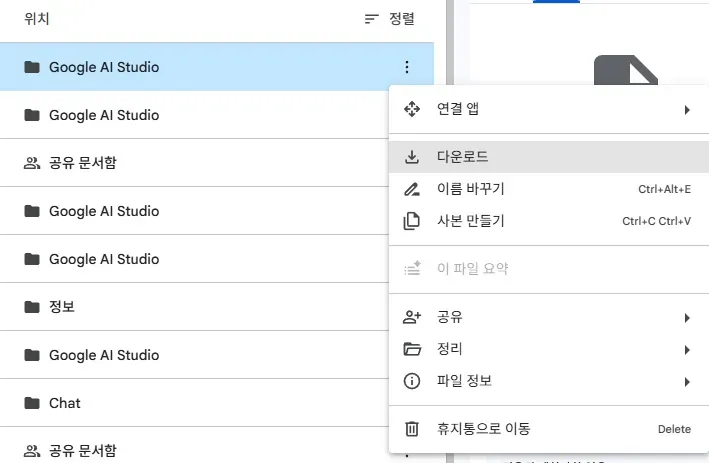
Task: Open the 정리 submenu arrow
Action: click(687, 349)
